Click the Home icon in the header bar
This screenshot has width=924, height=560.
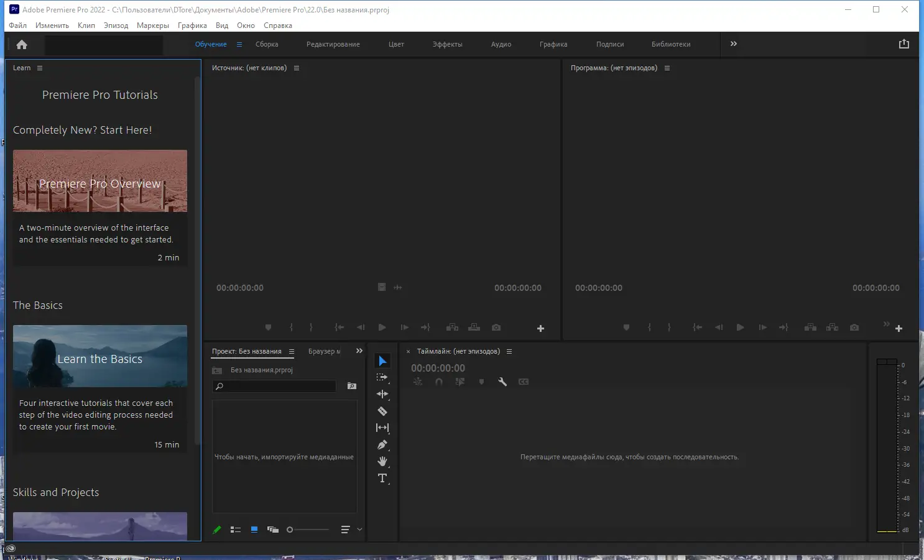[x=22, y=44]
